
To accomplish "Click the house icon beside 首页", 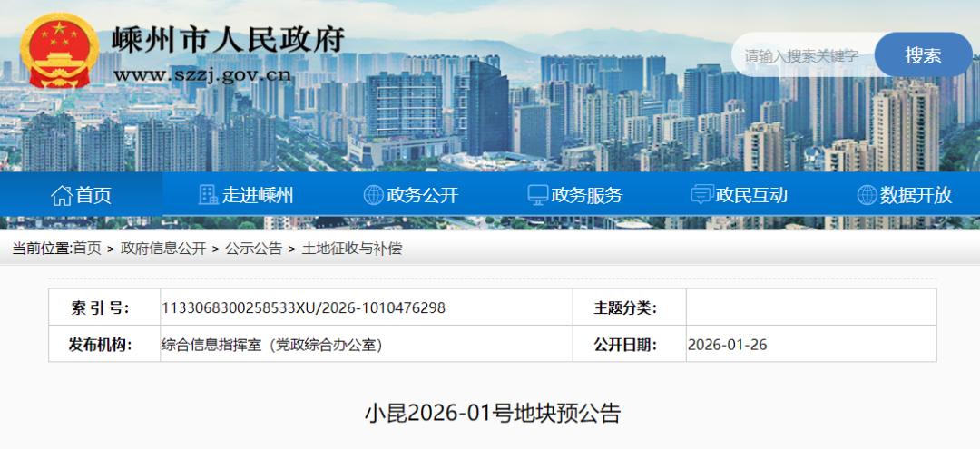I will (62, 195).
